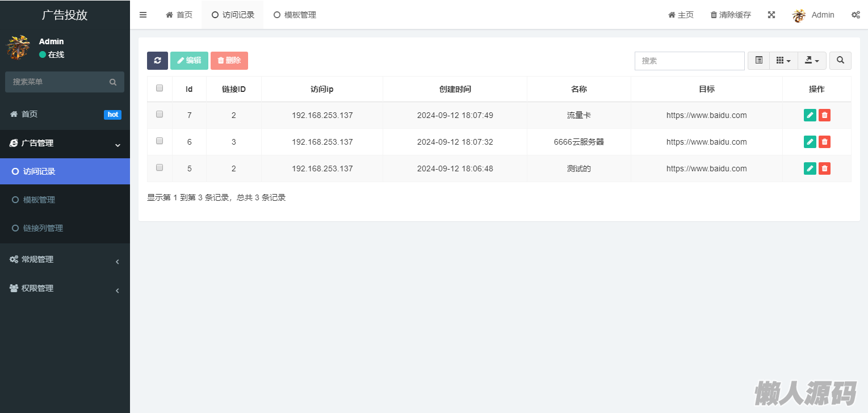
Task: Click the green 编辑 button
Action: point(189,61)
